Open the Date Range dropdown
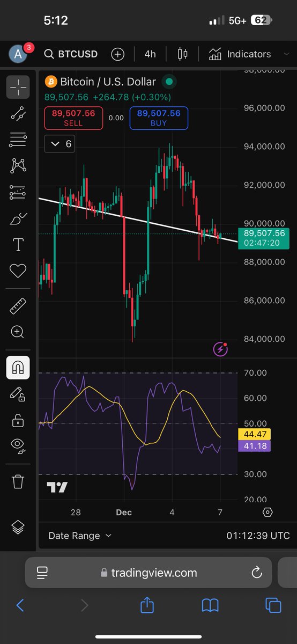The height and width of the screenshot is (644, 297). [80, 536]
